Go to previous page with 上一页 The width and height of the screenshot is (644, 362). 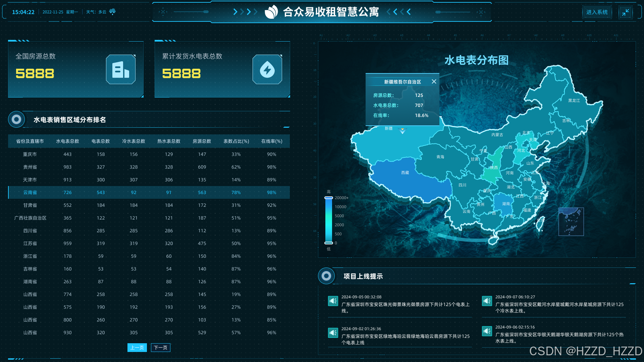[137, 348]
